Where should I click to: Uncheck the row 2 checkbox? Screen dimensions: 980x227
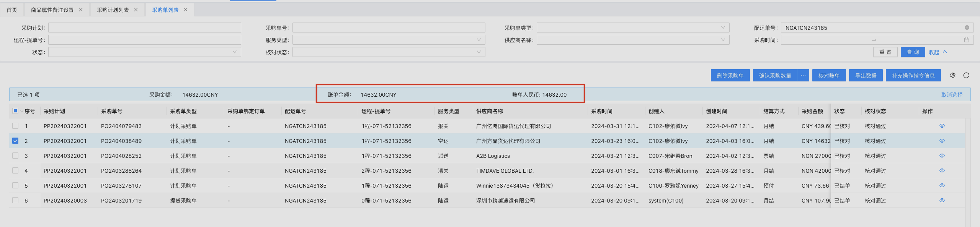click(15, 141)
